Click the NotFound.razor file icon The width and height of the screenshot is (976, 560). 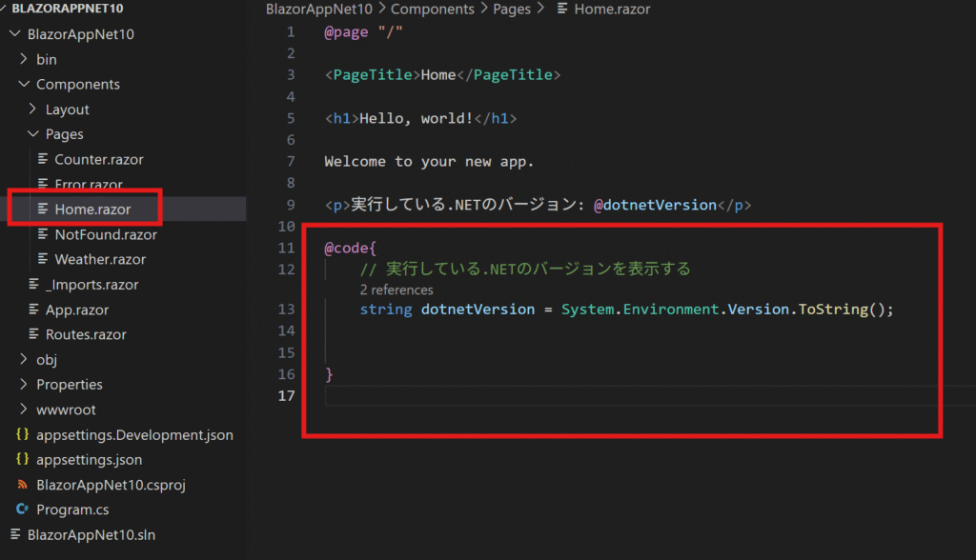(x=43, y=234)
